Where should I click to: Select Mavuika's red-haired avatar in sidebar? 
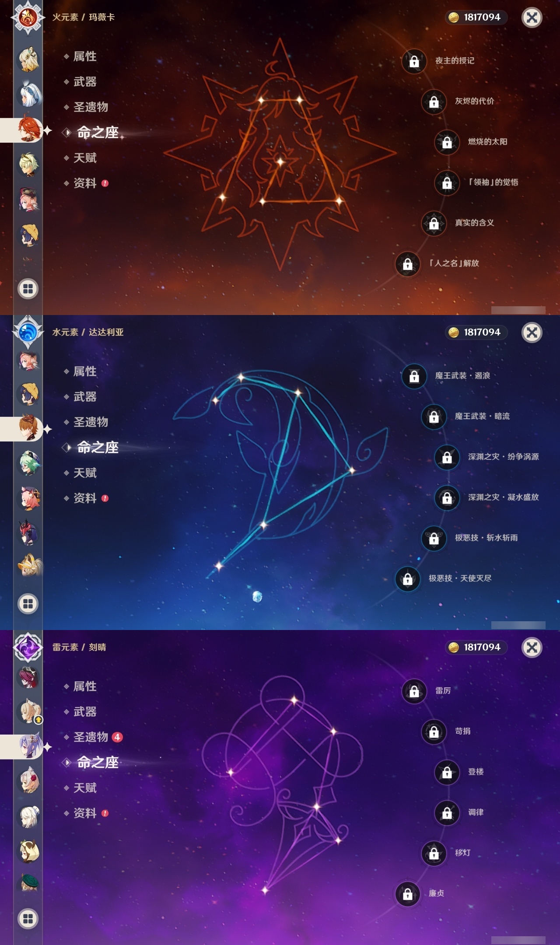[29, 130]
